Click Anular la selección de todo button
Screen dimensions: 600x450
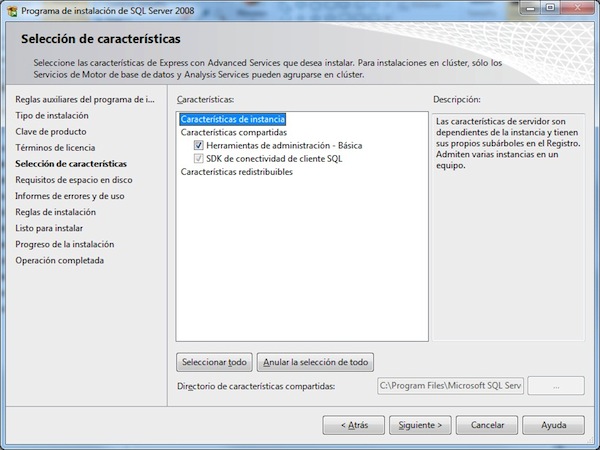(315, 362)
